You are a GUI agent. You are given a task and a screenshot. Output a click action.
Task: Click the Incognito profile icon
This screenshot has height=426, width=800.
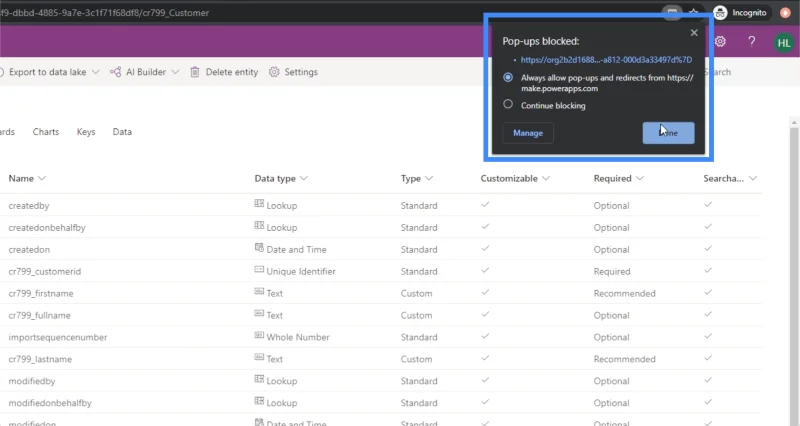(x=720, y=13)
